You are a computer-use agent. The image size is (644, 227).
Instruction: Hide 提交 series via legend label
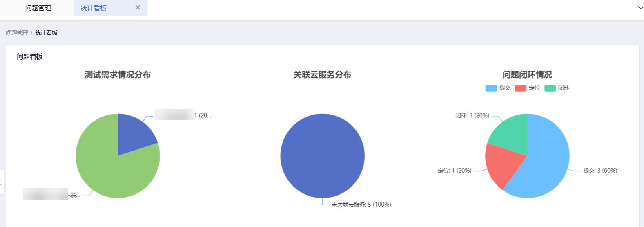(x=505, y=88)
